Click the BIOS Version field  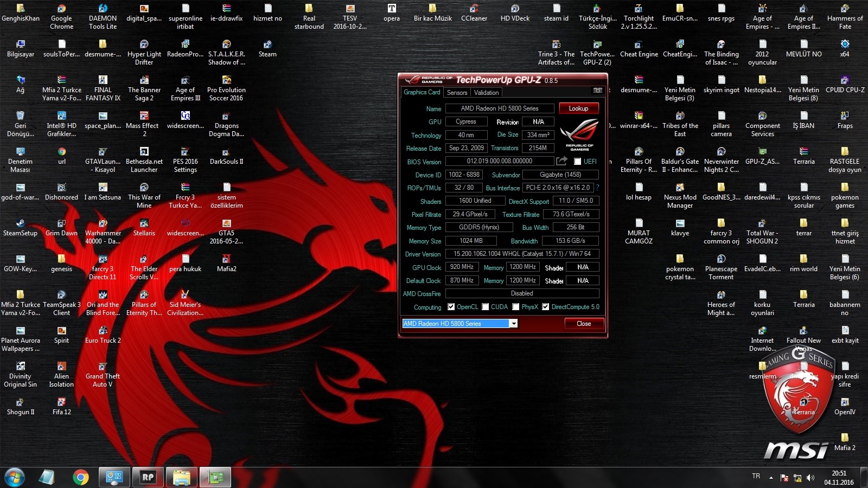pyautogui.click(x=500, y=161)
